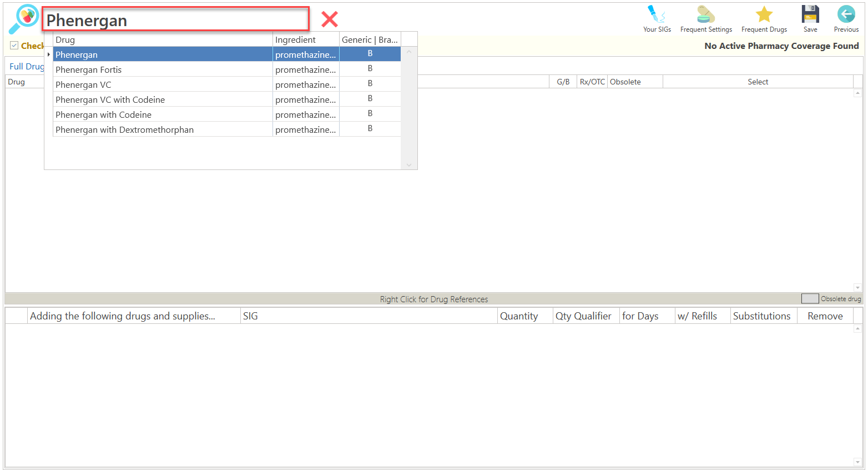Image resolution: width=868 pixels, height=470 pixels.
Task: Click the Rx/OTC column header
Action: click(592, 82)
